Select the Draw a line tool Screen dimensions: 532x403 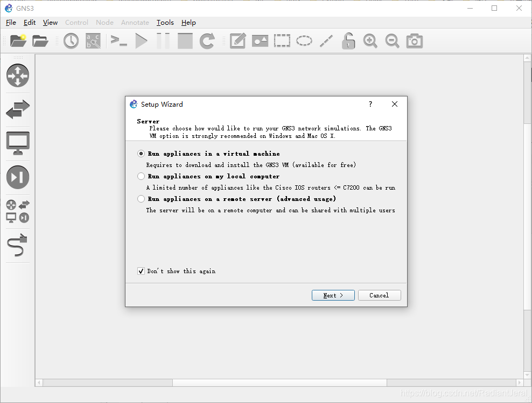tap(326, 41)
